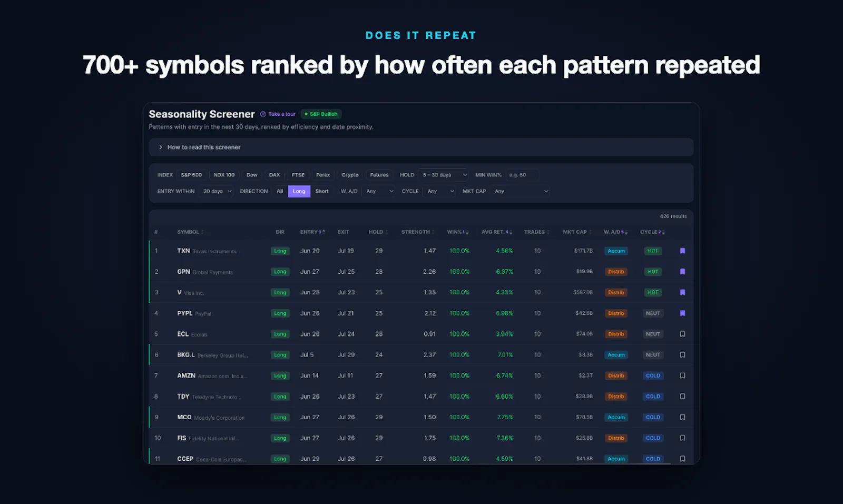
Task: Filter by S&P 500 index
Action: tap(191, 175)
